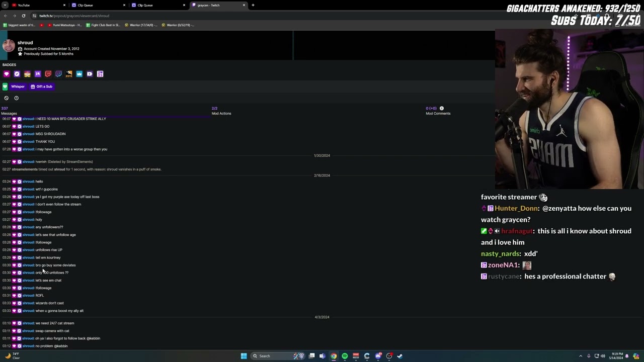Click Hunter_Donn username in stream chat
This screenshot has width=644, height=362.
(517, 208)
